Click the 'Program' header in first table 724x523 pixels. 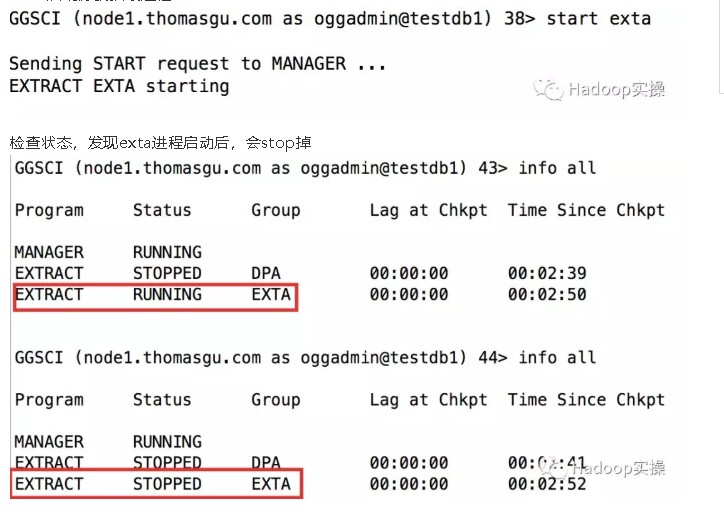coord(49,210)
